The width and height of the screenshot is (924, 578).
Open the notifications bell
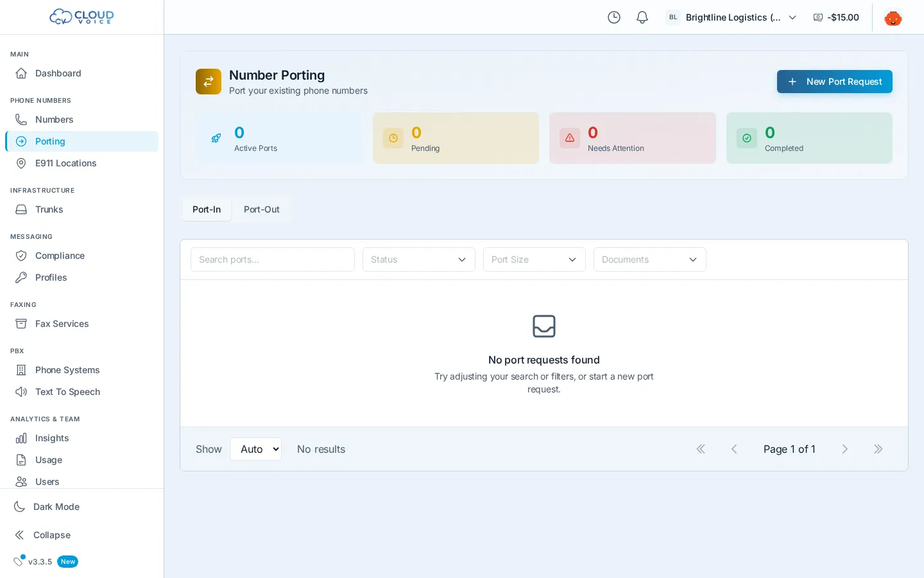[x=642, y=17]
